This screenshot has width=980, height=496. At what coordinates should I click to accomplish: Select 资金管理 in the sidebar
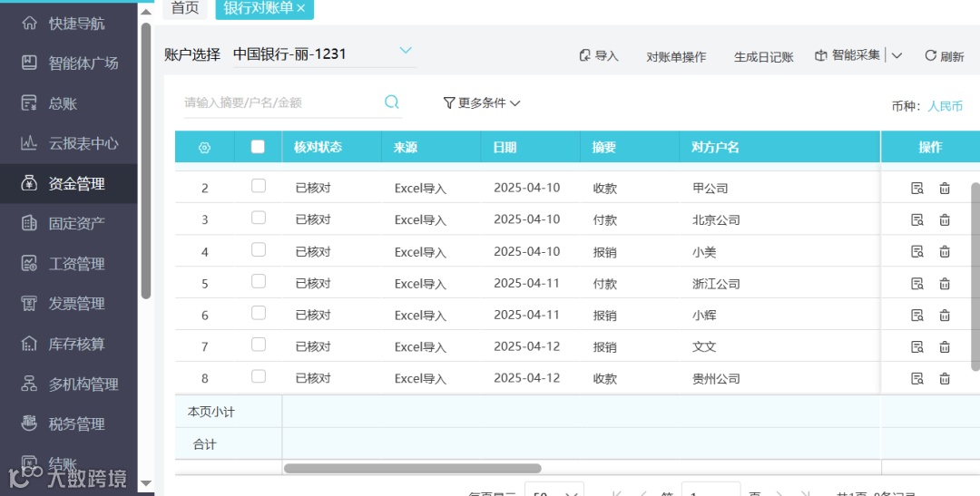point(69,184)
